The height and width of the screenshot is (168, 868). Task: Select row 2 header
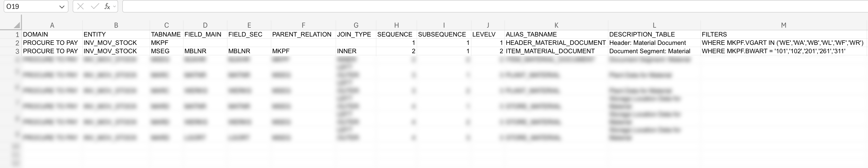click(17, 43)
